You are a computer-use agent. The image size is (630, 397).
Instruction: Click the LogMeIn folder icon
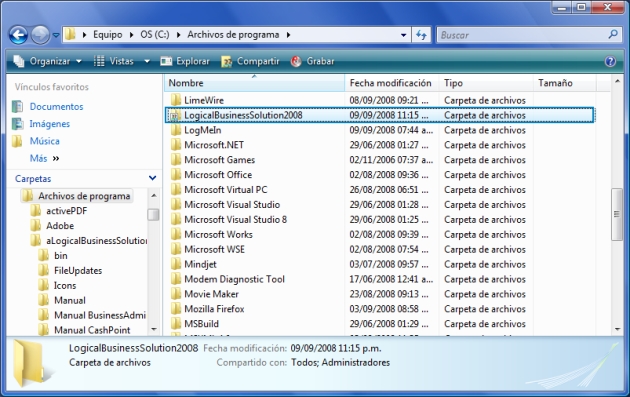click(176, 130)
